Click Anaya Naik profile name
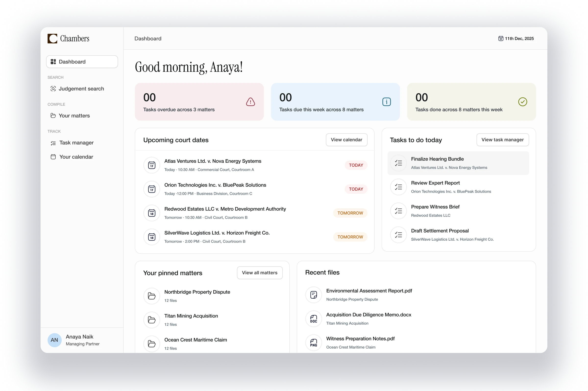This screenshot has height=391, width=588. click(x=80, y=337)
